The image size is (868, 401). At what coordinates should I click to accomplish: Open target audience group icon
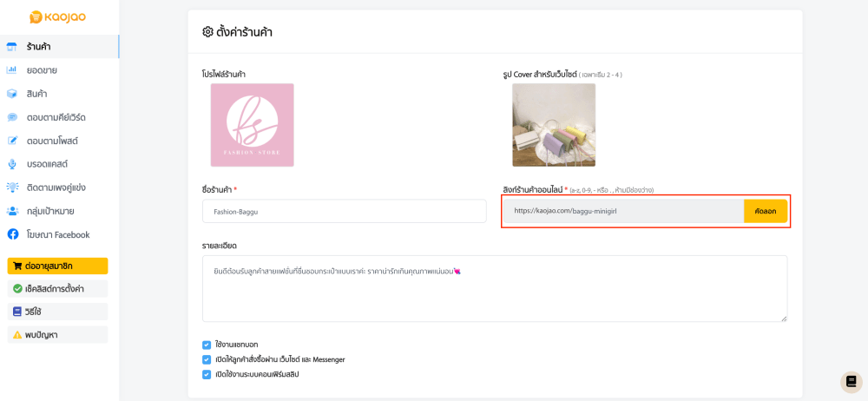(x=12, y=211)
